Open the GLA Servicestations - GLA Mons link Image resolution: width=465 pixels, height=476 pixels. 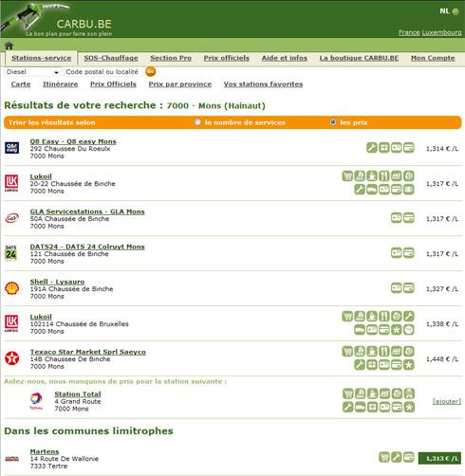pyautogui.click(x=87, y=211)
